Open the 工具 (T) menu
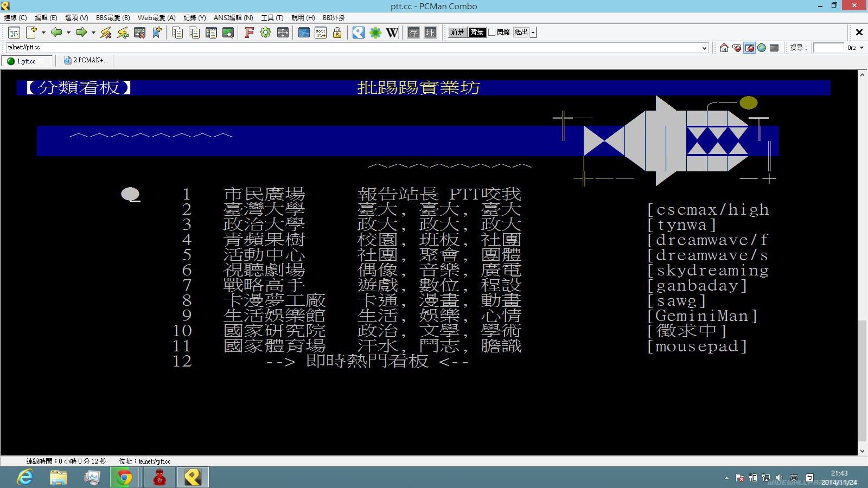 [272, 18]
